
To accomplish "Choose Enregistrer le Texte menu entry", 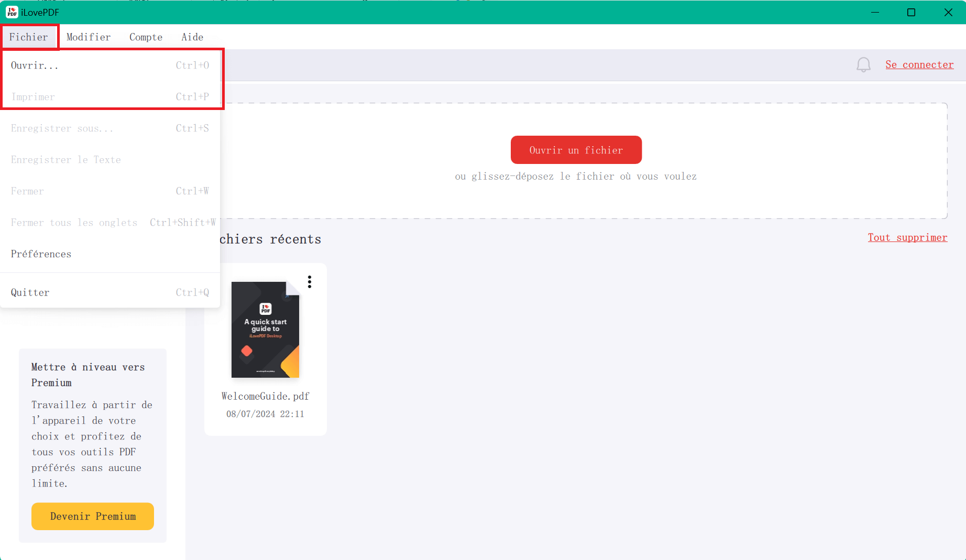I will 110,160.
